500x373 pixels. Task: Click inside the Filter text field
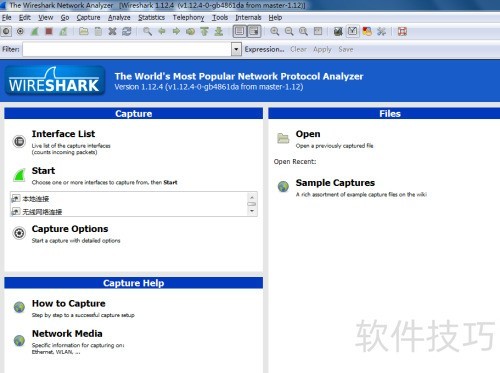127,49
